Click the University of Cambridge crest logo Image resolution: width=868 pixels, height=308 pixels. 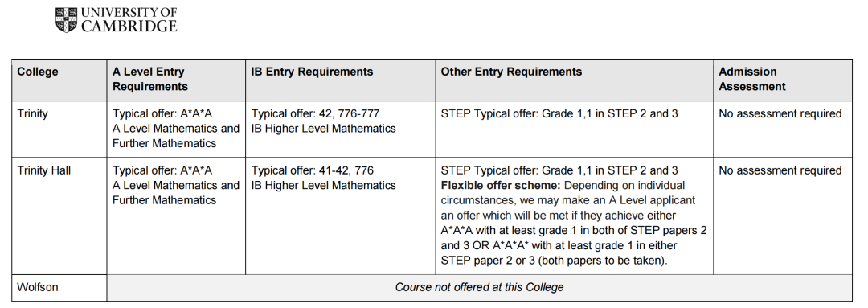point(66,20)
